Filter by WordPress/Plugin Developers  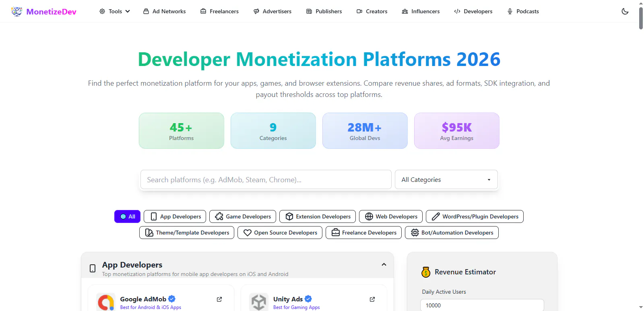pyautogui.click(x=475, y=216)
